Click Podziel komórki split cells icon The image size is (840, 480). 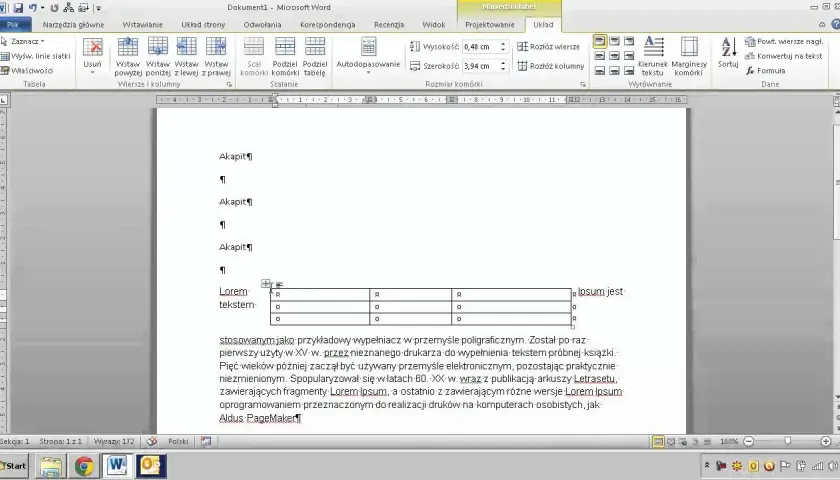click(x=284, y=56)
